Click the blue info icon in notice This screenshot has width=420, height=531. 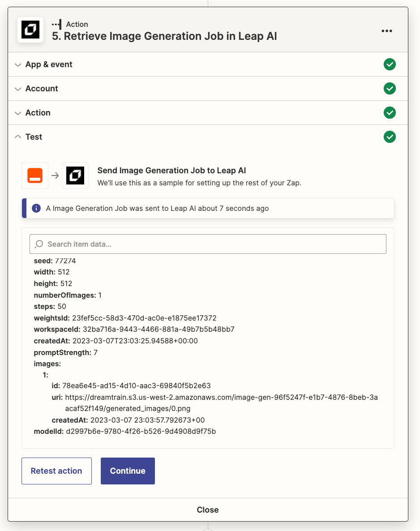coord(36,209)
